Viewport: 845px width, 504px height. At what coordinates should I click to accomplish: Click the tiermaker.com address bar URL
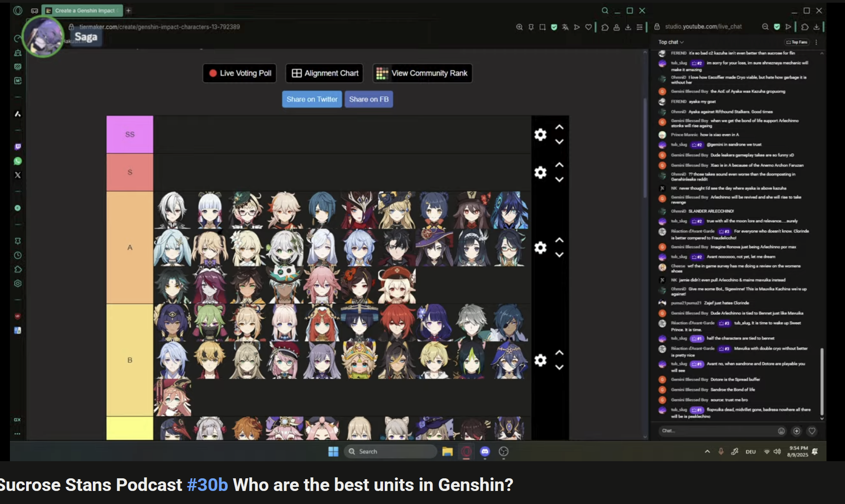click(160, 27)
